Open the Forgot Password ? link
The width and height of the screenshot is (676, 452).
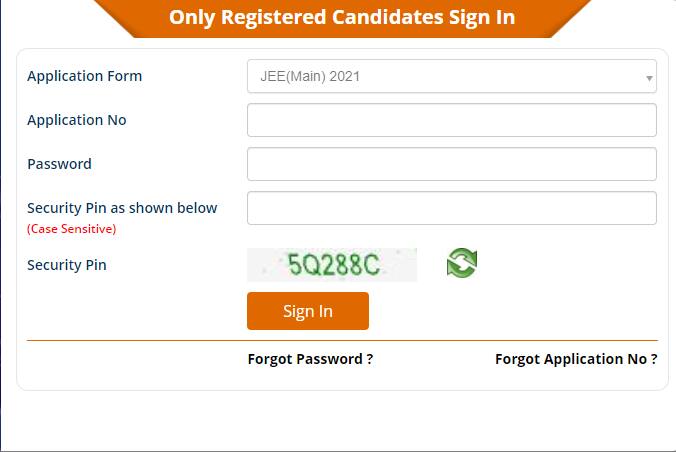coord(310,359)
